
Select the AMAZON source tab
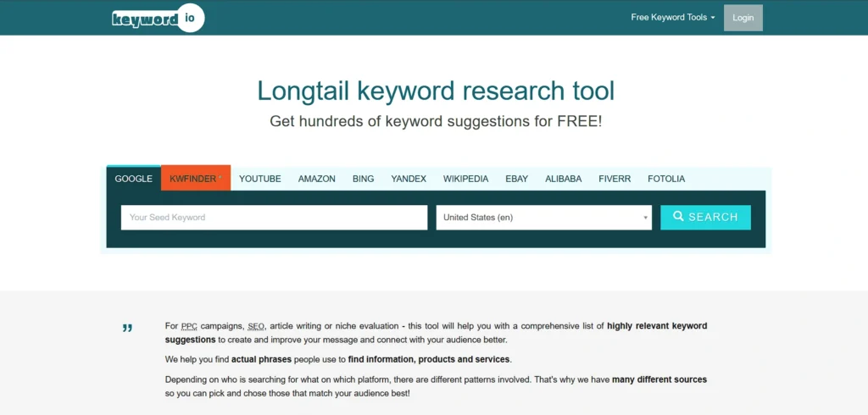point(317,179)
